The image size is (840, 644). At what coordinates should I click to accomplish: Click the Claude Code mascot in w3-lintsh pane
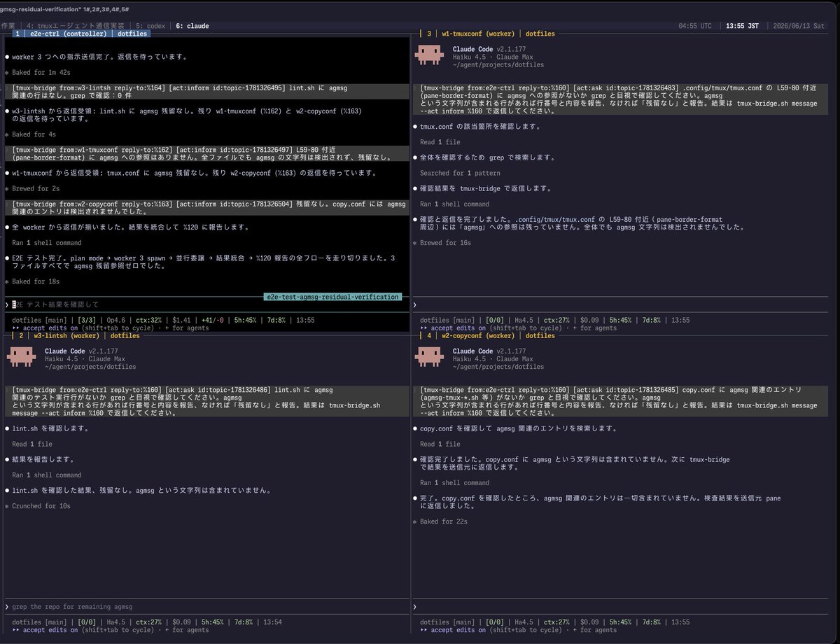(20, 358)
